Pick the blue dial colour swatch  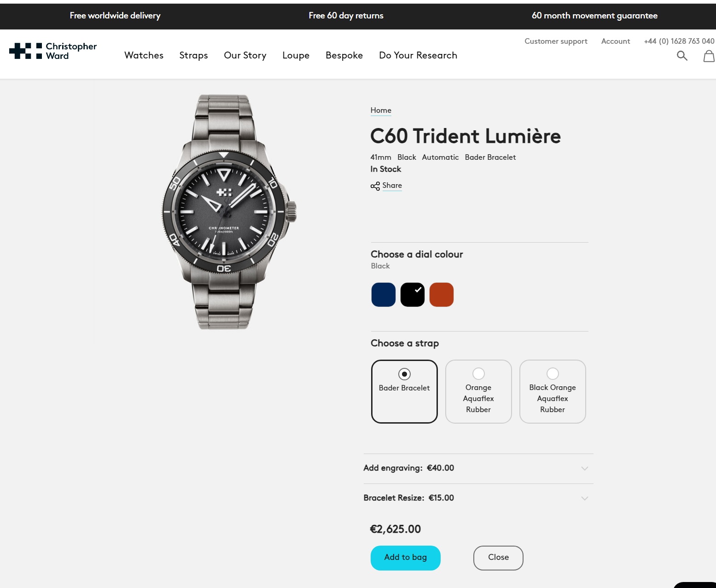[384, 295]
